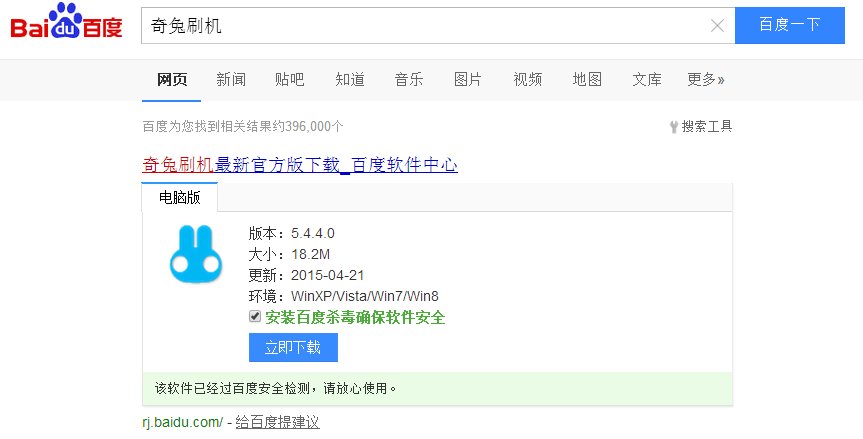The height and width of the screenshot is (439, 863).
Task: Click the version text 5.4.4.0
Action: pyautogui.click(x=313, y=233)
